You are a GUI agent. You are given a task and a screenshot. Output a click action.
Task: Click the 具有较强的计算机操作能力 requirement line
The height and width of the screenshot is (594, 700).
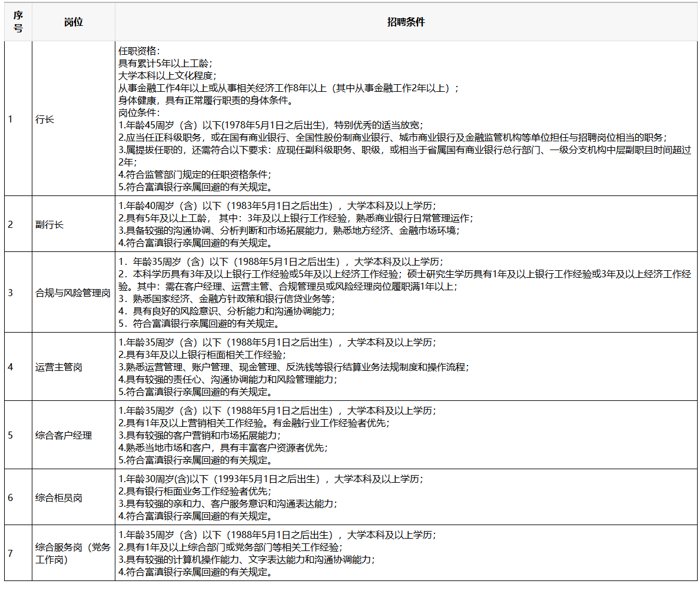coord(246,560)
